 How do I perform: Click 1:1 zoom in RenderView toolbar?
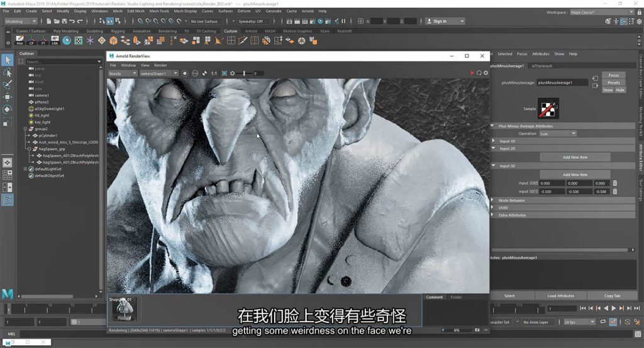pyautogui.click(x=214, y=73)
